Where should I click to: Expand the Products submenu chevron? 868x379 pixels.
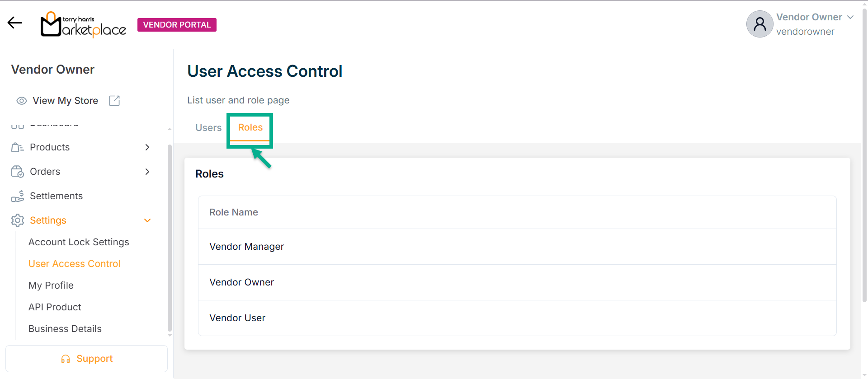coord(147,147)
